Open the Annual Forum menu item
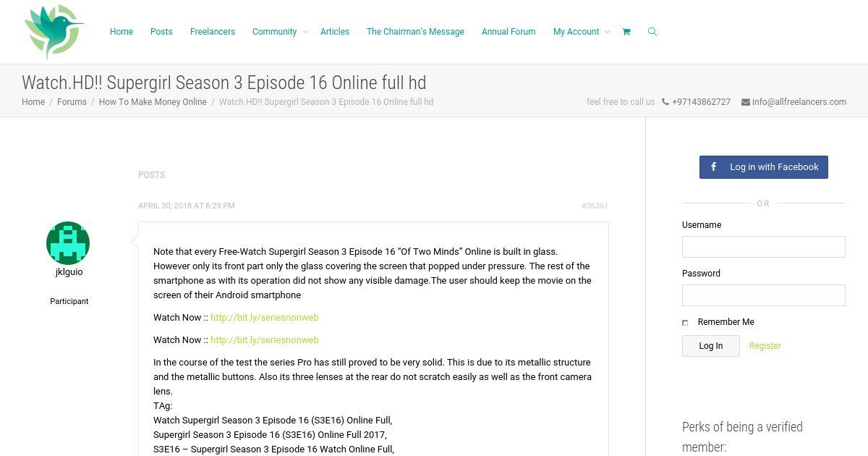 [509, 32]
